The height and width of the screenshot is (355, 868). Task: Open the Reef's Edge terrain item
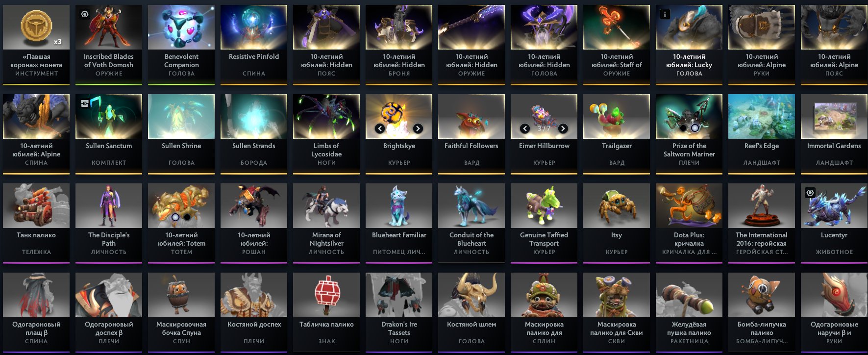pyautogui.click(x=762, y=133)
